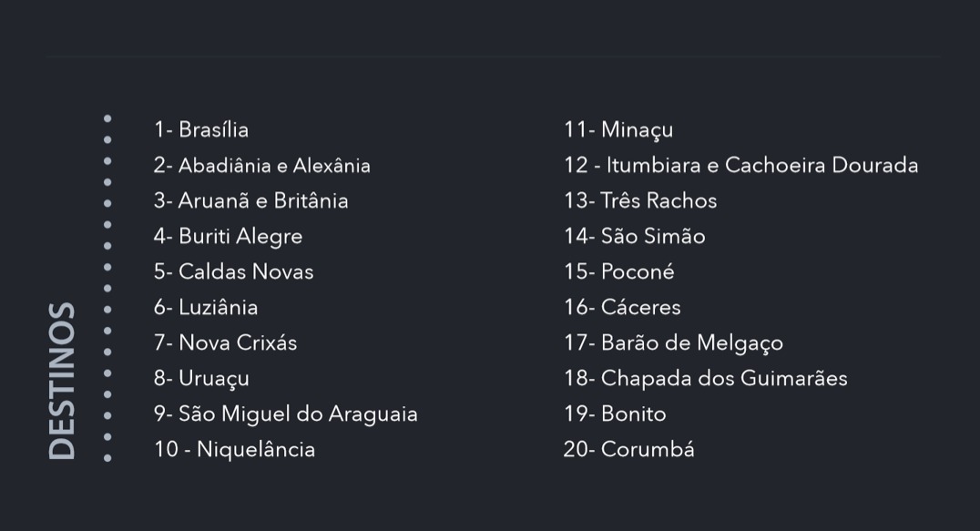Select São Simão destination
Screen dimensions: 980x531
(x=635, y=236)
